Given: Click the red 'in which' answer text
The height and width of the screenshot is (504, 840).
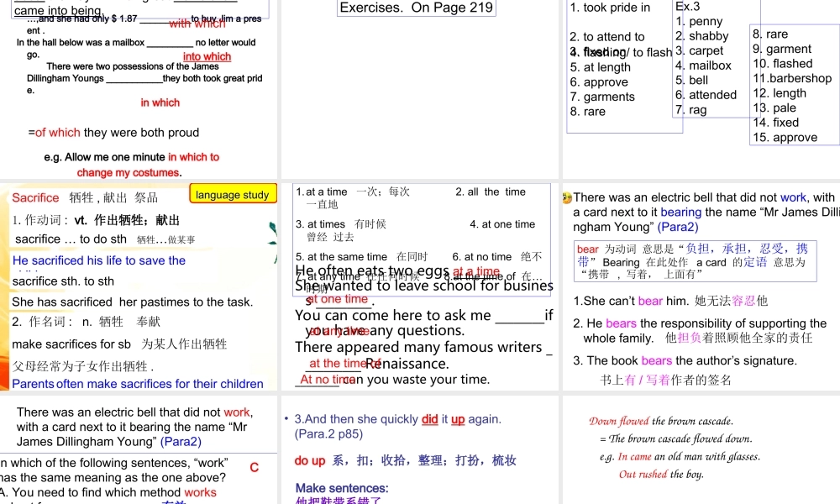Looking at the screenshot, I should tap(160, 102).
